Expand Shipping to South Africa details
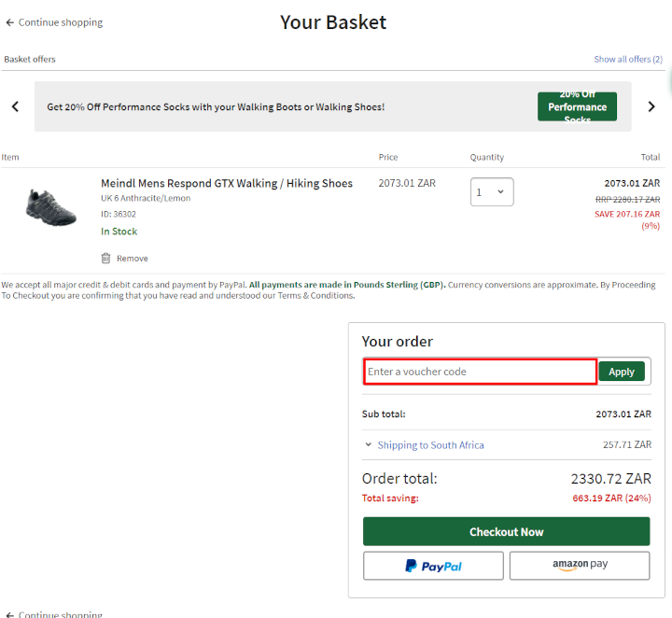 (368, 444)
